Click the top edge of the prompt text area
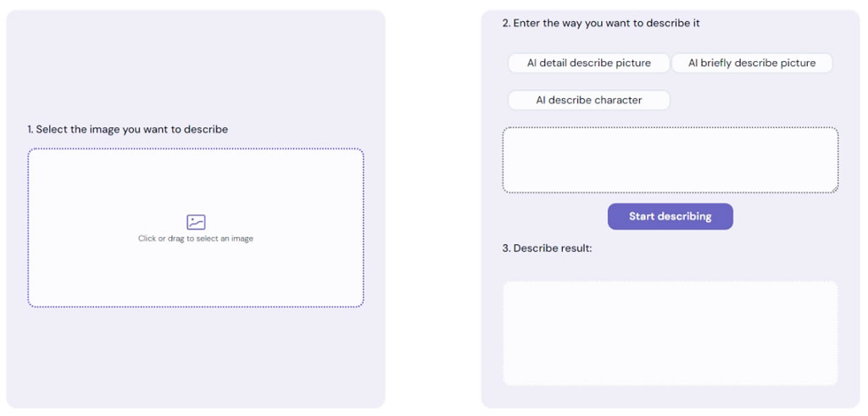This screenshot has height=416, width=868. tap(670, 128)
